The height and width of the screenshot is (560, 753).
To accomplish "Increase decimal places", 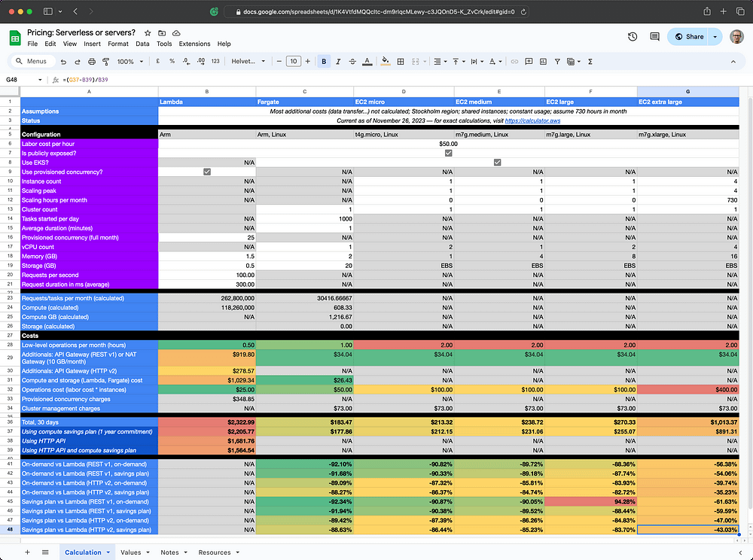I will (201, 62).
